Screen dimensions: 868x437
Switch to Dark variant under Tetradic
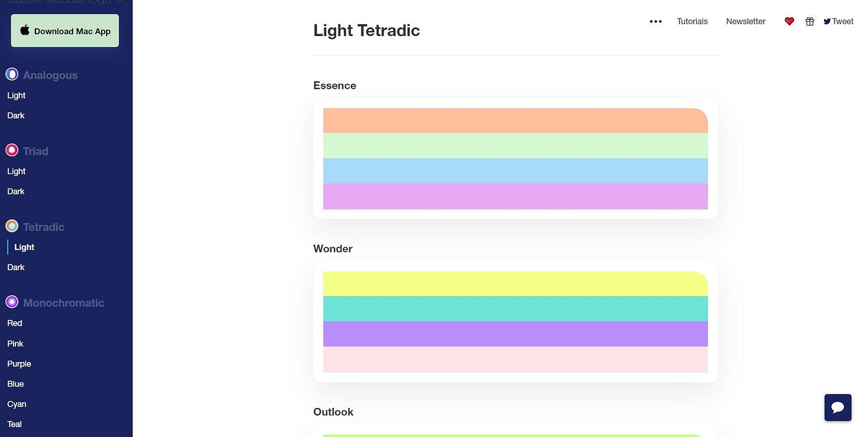[x=15, y=267]
